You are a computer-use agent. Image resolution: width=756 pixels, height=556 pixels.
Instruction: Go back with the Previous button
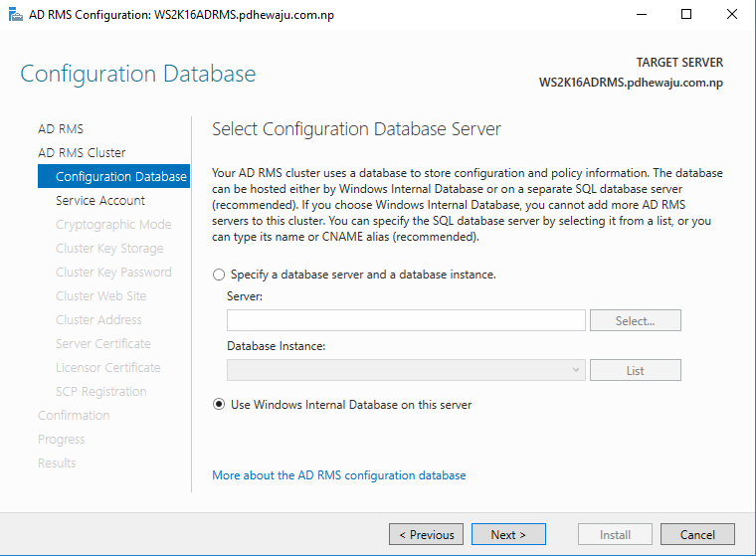tap(426, 534)
